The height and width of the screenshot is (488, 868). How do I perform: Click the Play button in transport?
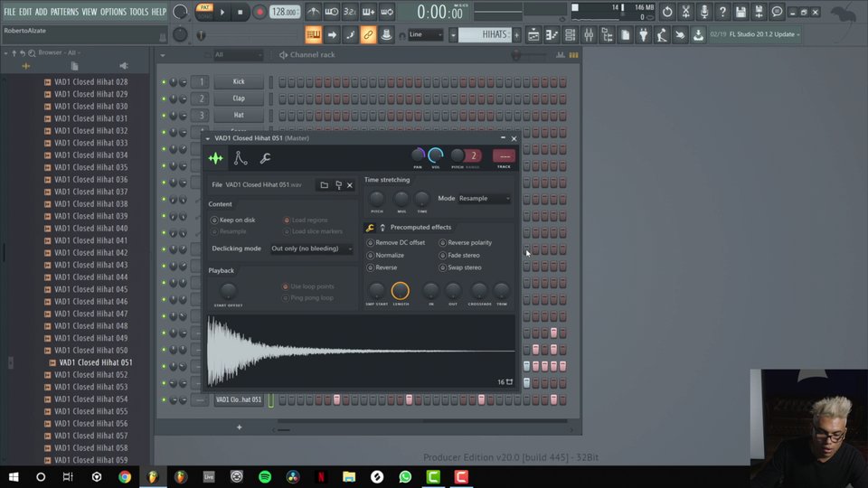[222, 12]
